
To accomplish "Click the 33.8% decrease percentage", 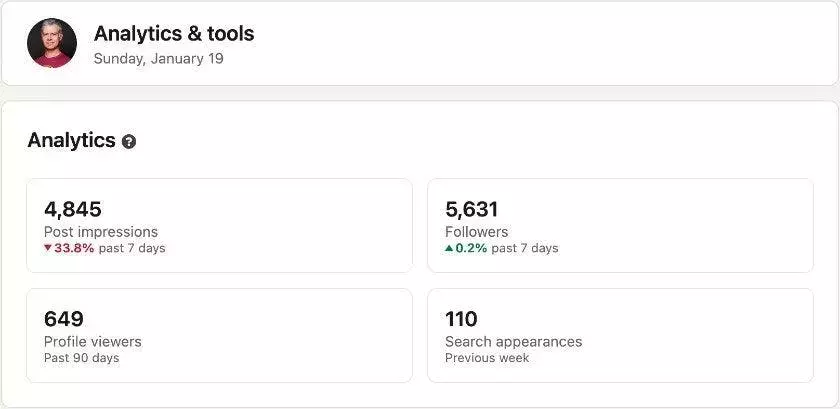I will [74, 248].
